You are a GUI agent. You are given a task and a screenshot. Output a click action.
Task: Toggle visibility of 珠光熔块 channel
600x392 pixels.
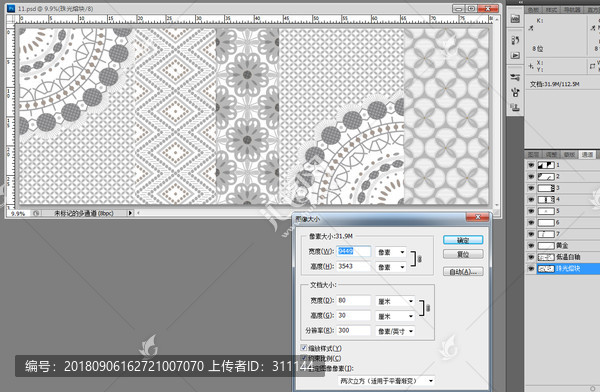click(531, 269)
